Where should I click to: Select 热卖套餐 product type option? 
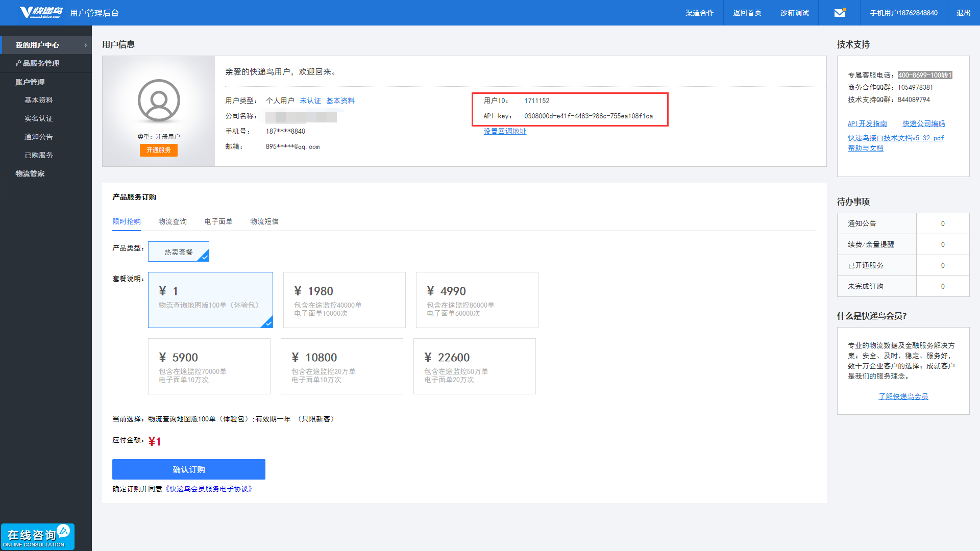[179, 252]
